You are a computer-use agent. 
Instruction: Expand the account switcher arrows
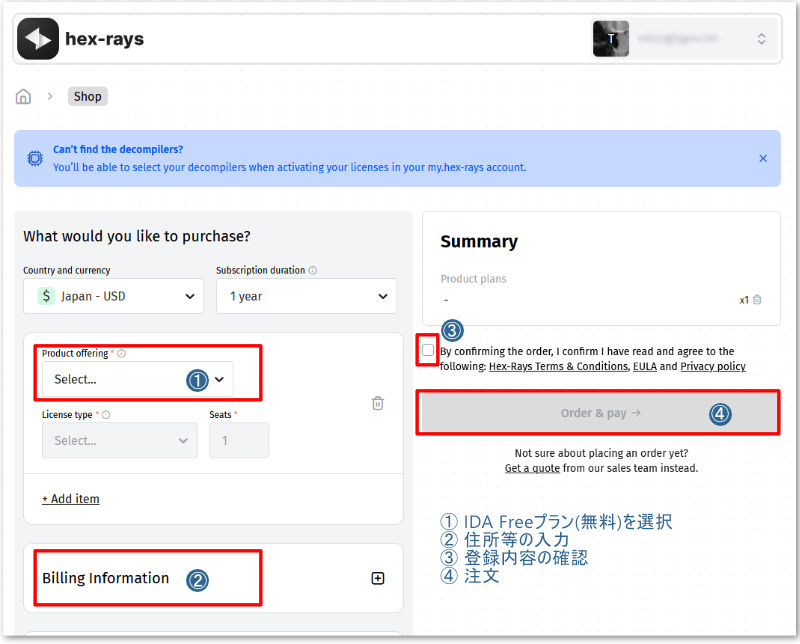(761, 39)
